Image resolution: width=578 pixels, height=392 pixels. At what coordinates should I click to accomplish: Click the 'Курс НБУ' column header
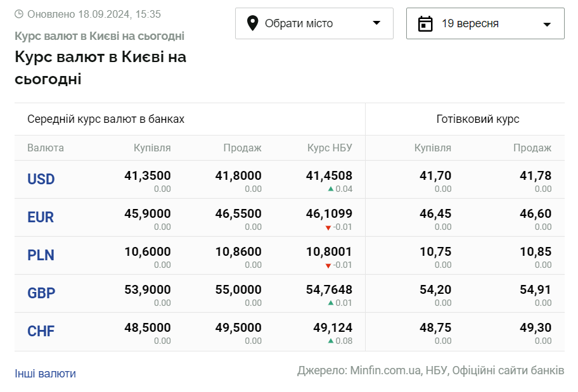pos(330,148)
